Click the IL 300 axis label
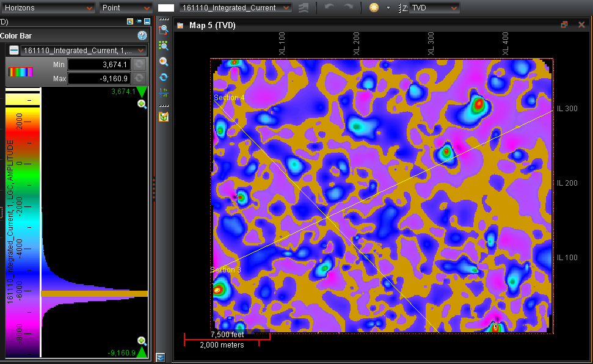Screen dimensions: 593x364 (x=567, y=109)
